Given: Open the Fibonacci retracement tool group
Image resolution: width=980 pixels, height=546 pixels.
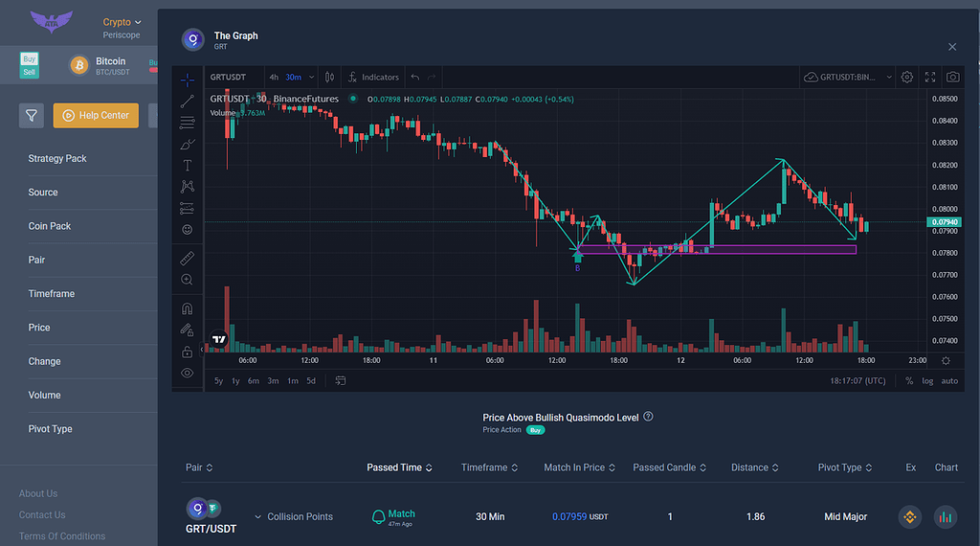Looking at the screenshot, I should pos(187,123).
